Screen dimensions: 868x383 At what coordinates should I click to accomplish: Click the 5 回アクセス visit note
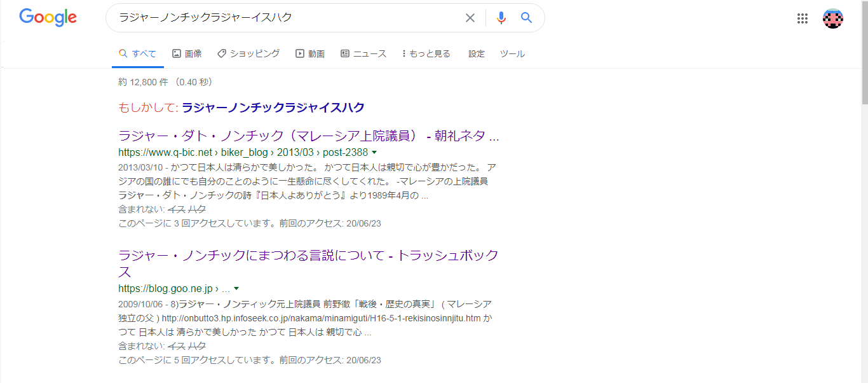pyautogui.click(x=249, y=360)
